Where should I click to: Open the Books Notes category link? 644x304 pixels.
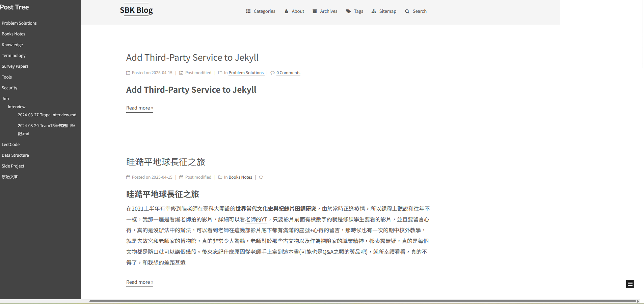[240, 177]
